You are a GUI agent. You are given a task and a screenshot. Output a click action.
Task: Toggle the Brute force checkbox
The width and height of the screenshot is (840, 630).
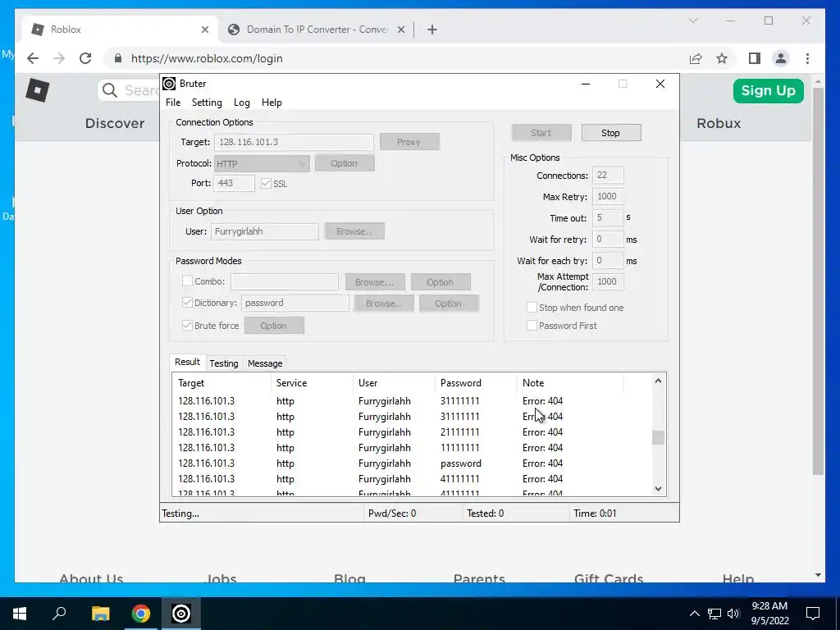click(187, 325)
